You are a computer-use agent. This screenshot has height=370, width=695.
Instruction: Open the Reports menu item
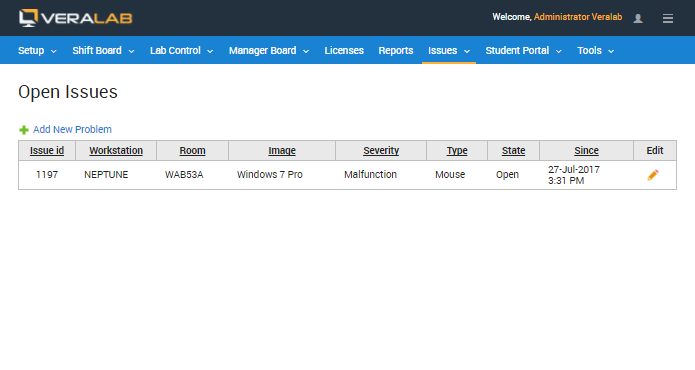(x=396, y=51)
